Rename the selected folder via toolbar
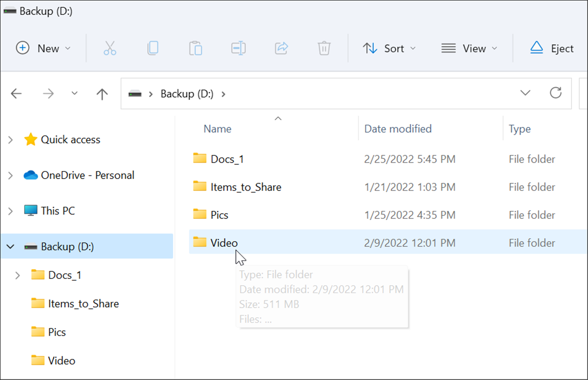The image size is (588, 380). [x=238, y=48]
